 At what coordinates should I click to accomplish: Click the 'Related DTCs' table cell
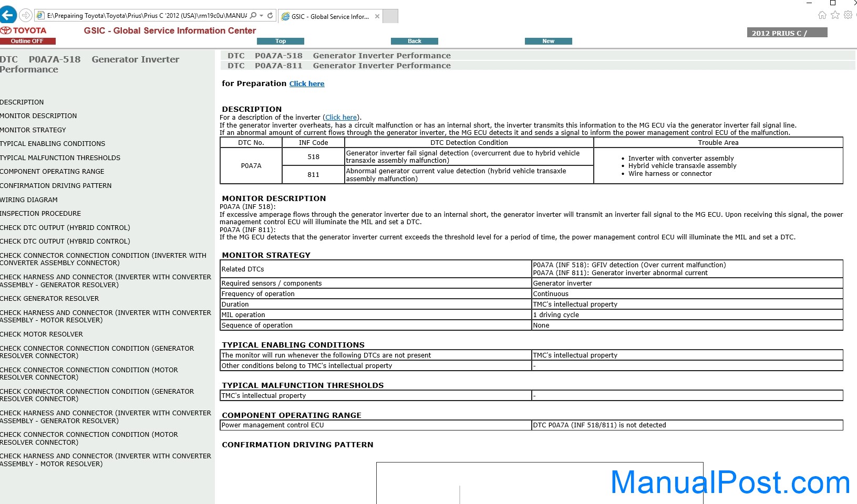point(376,269)
